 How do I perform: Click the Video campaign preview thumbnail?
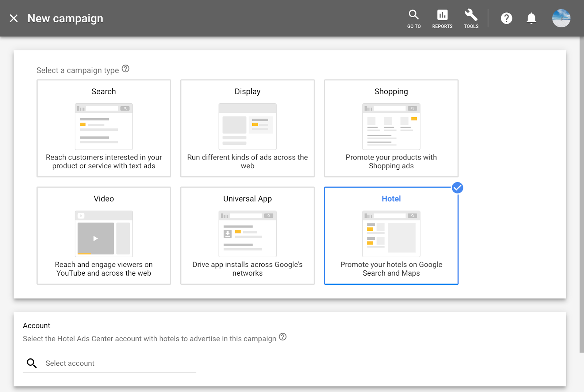pyautogui.click(x=104, y=234)
